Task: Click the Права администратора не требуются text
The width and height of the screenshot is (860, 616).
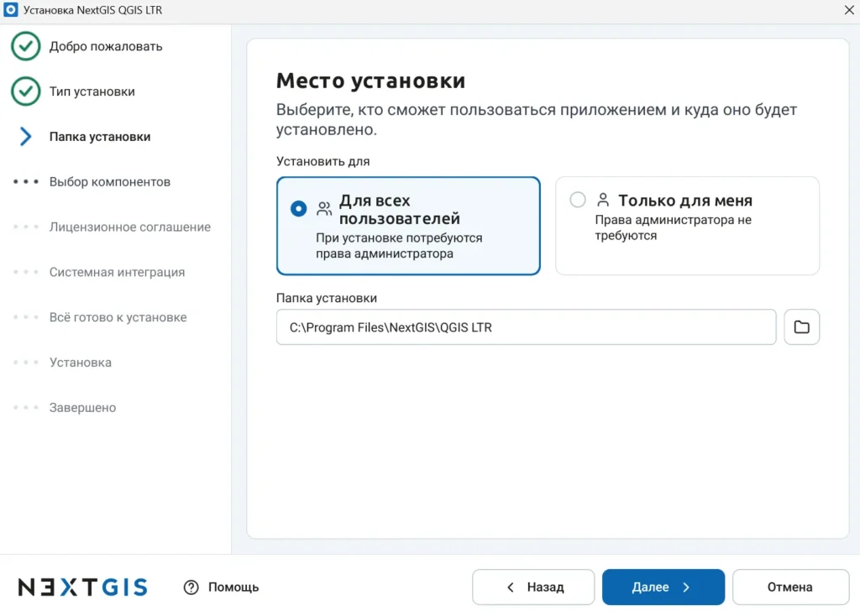Action: 673,227
